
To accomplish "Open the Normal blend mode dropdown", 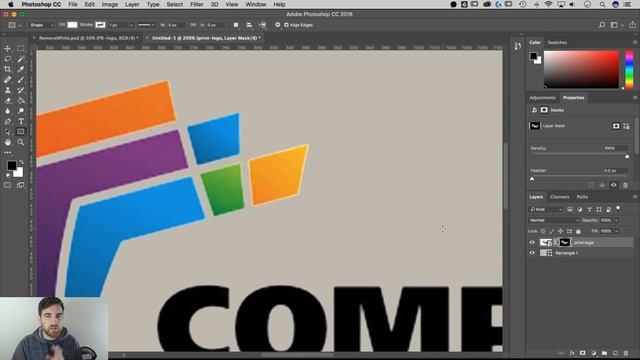I will [554, 220].
